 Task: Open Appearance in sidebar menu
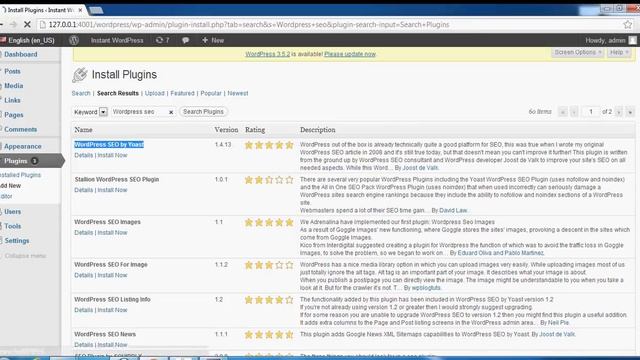(x=22, y=146)
